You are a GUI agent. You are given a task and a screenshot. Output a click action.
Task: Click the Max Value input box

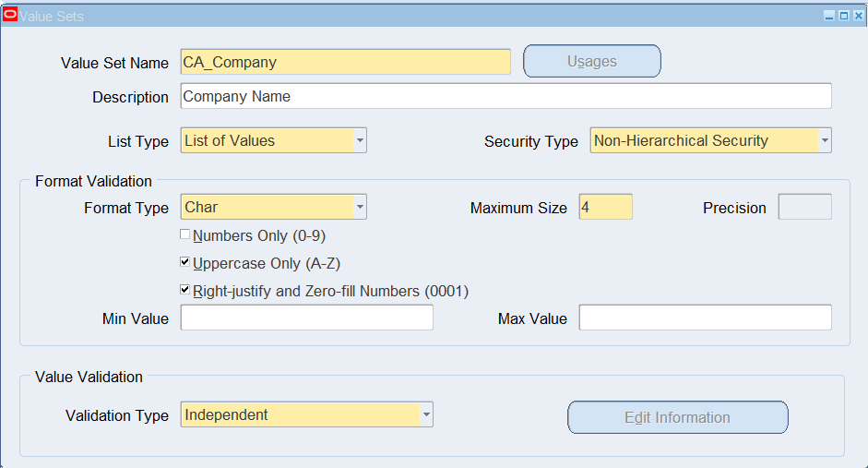tap(706, 318)
